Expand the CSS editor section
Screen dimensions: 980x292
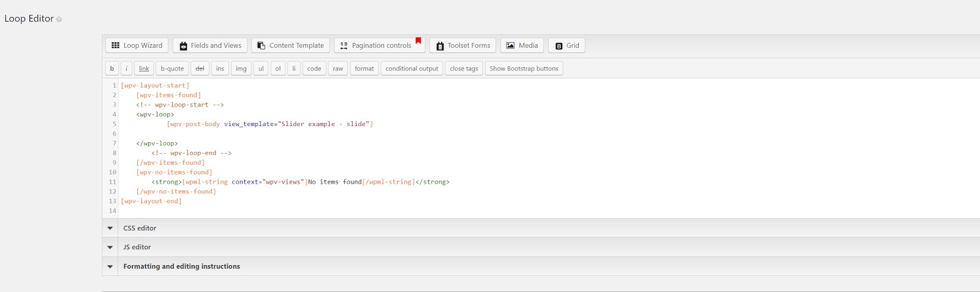point(110,228)
